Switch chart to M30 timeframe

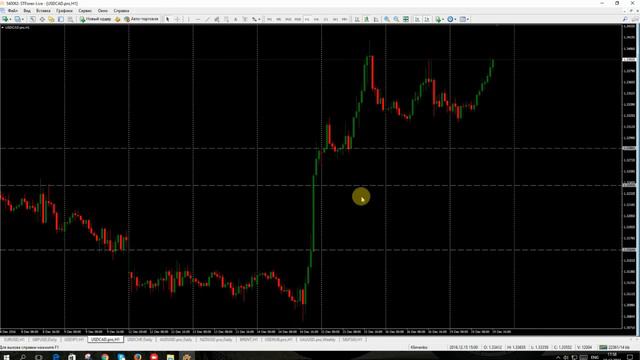pyautogui.click(x=298, y=19)
